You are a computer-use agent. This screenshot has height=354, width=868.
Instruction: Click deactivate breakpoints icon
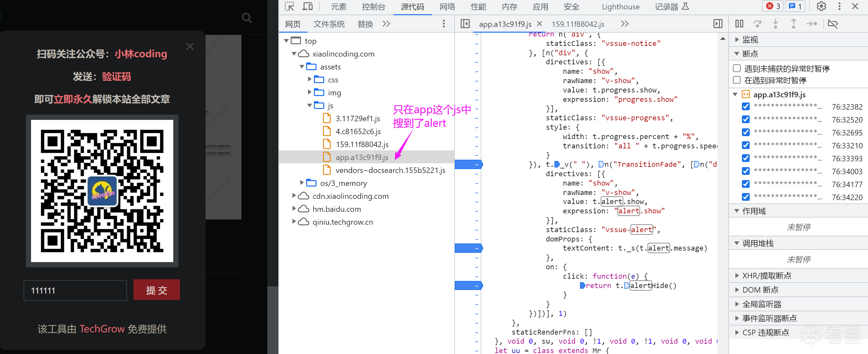point(833,24)
